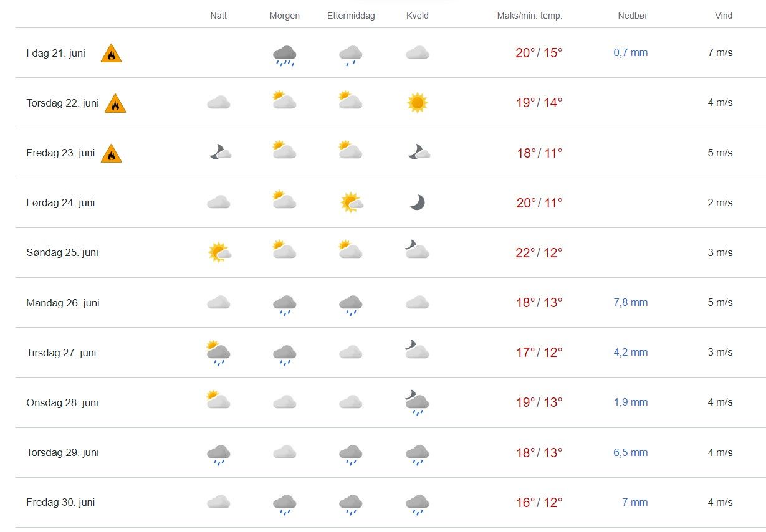
Task: Click the 22° / 12° temperature on Sunday
Action: 539,252
